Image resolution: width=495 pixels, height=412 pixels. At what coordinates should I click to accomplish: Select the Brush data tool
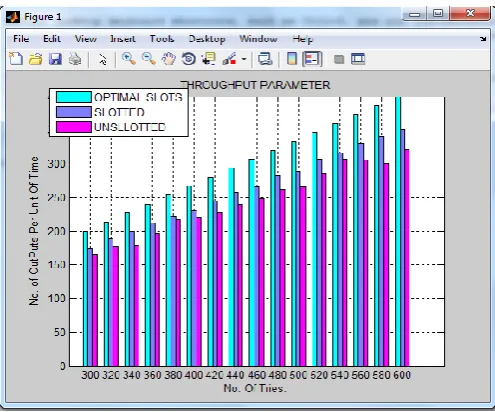229,59
